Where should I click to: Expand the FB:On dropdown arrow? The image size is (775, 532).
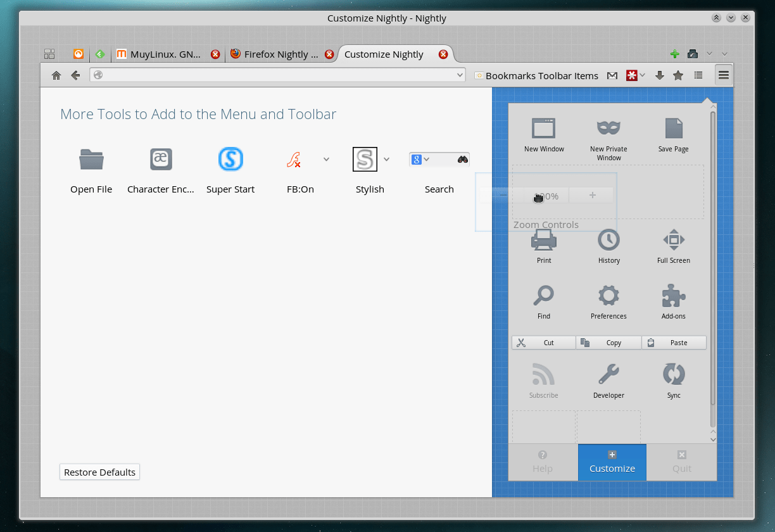(x=326, y=159)
